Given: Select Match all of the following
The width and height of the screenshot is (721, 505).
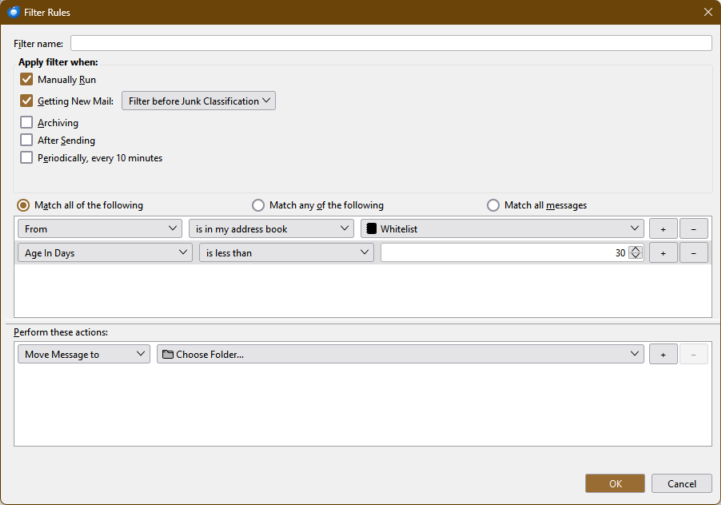Looking at the screenshot, I should [23, 205].
